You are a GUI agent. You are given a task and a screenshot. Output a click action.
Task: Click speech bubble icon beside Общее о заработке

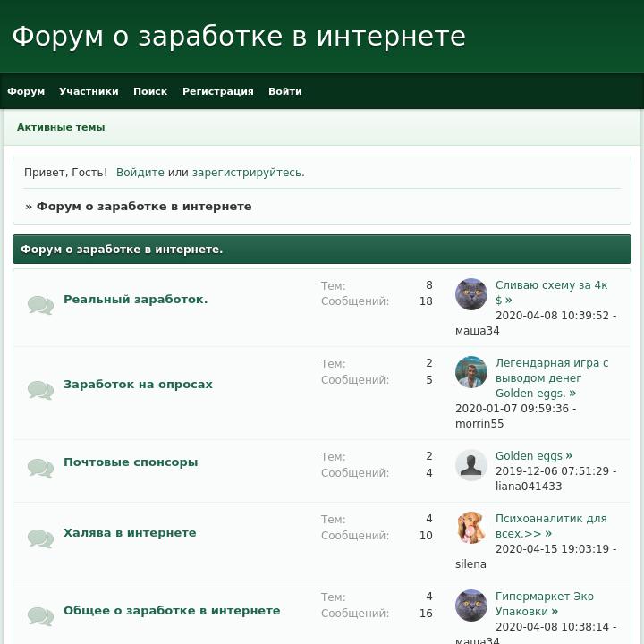tap(40, 616)
